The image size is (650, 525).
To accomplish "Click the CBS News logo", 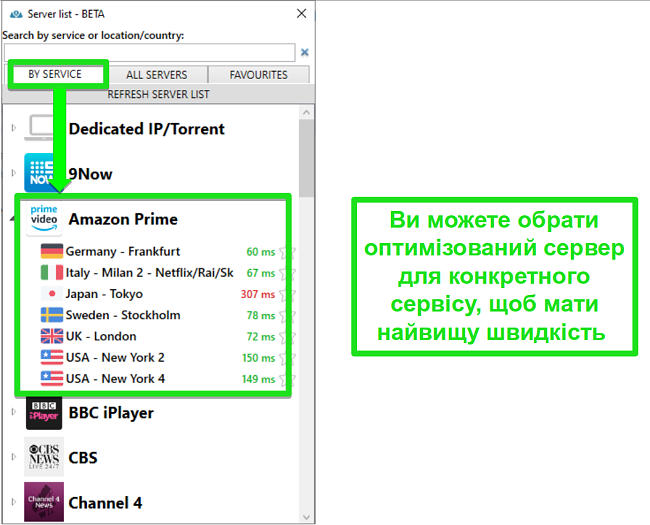I will point(44,457).
